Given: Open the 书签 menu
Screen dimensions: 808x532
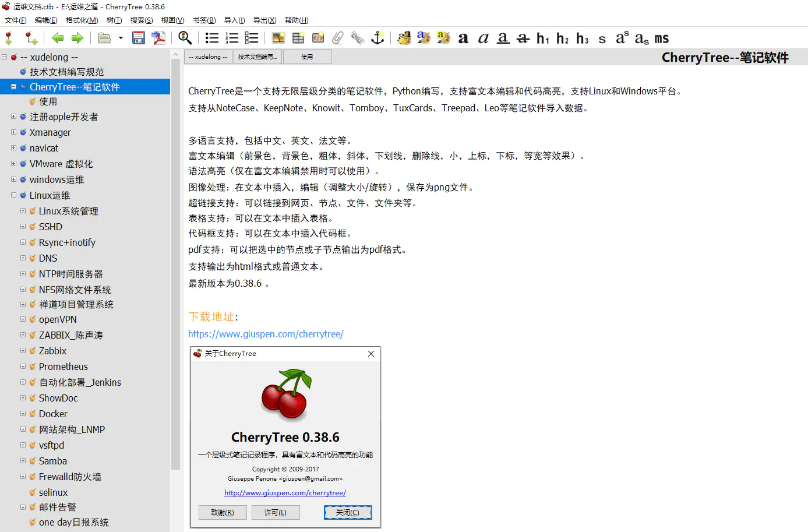Looking at the screenshot, I should (204, 20).
